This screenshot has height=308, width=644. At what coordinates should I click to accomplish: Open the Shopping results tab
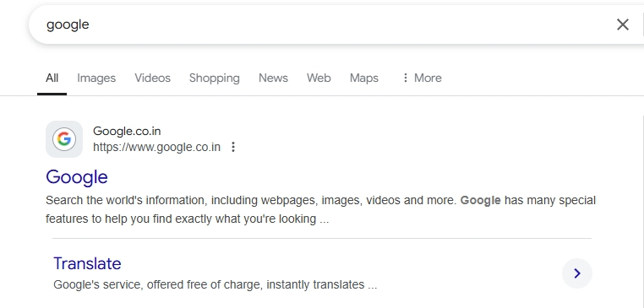coord(215,78)
